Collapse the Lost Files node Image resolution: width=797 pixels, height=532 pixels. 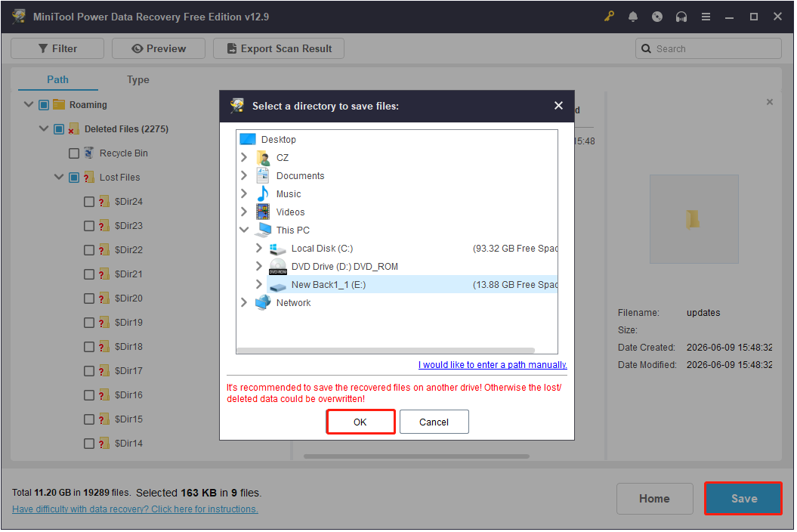pyautogui.click(x=59, y=177)
